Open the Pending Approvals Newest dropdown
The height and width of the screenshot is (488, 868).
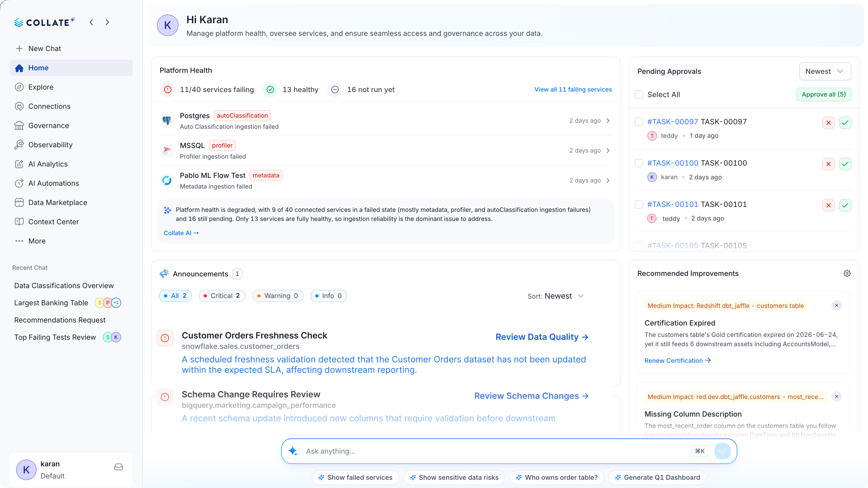[825, 71]
